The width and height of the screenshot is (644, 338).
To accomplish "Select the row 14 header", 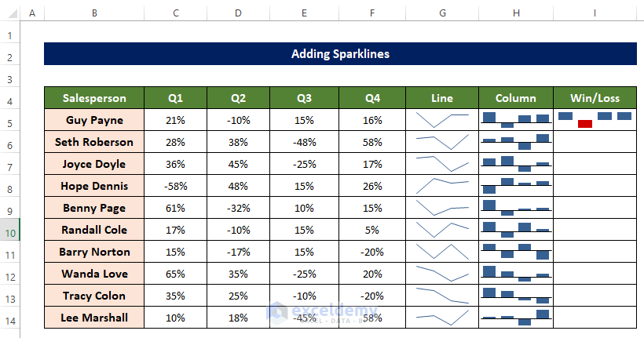I will tap(9, 322).
